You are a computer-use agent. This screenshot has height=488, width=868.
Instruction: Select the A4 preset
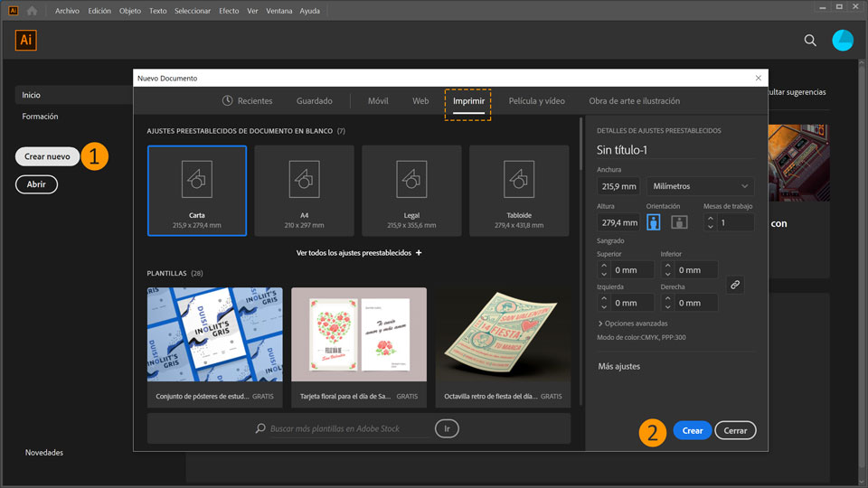click(x=305, y=191)
